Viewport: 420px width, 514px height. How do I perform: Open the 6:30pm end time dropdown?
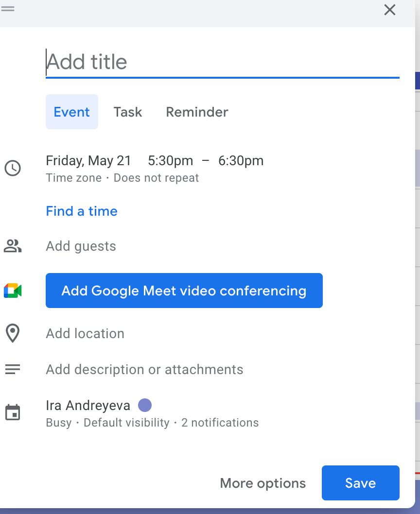(x=241, y=161)
